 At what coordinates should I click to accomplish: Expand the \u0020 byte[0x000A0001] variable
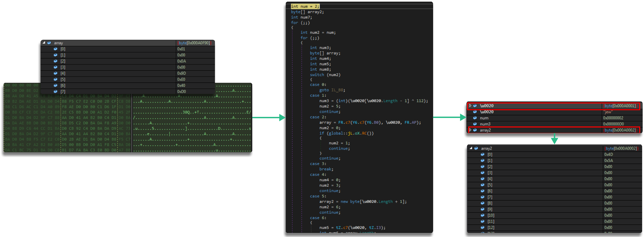click(x=470, y=106)
